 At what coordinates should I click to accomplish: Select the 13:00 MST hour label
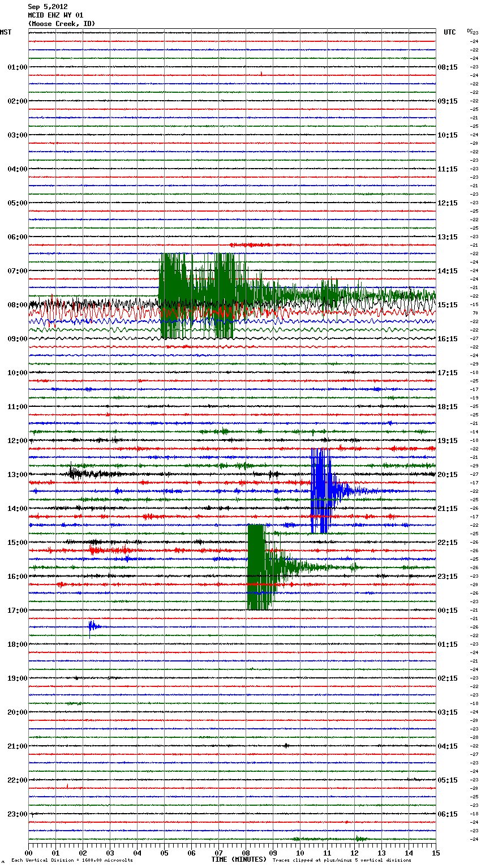(x=18, y=475)
